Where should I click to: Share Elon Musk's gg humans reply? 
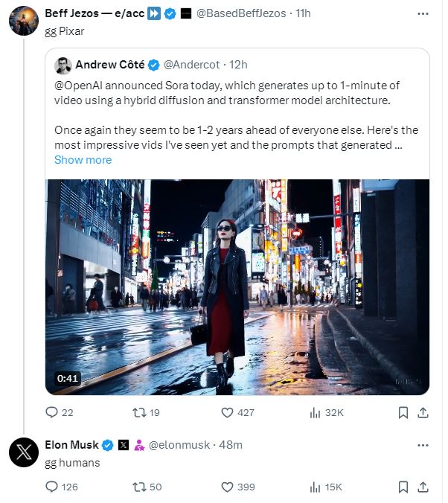click(x=423, y=487)
